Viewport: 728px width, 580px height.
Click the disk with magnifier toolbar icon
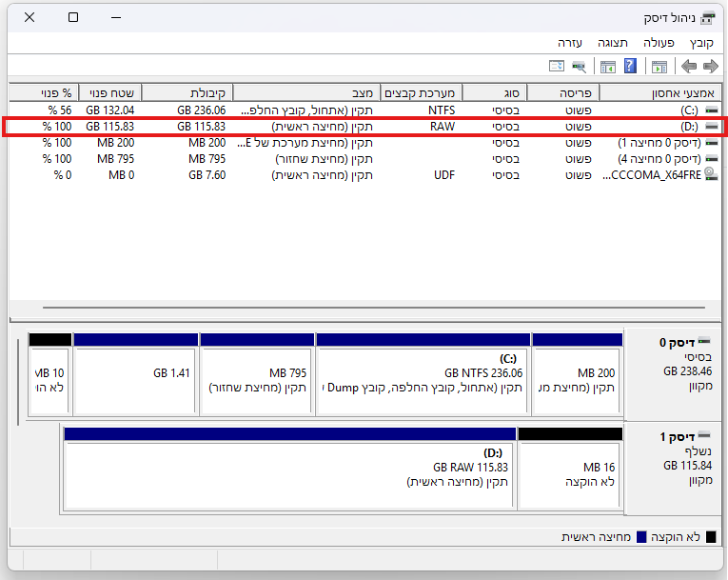(x=579, y=66)
